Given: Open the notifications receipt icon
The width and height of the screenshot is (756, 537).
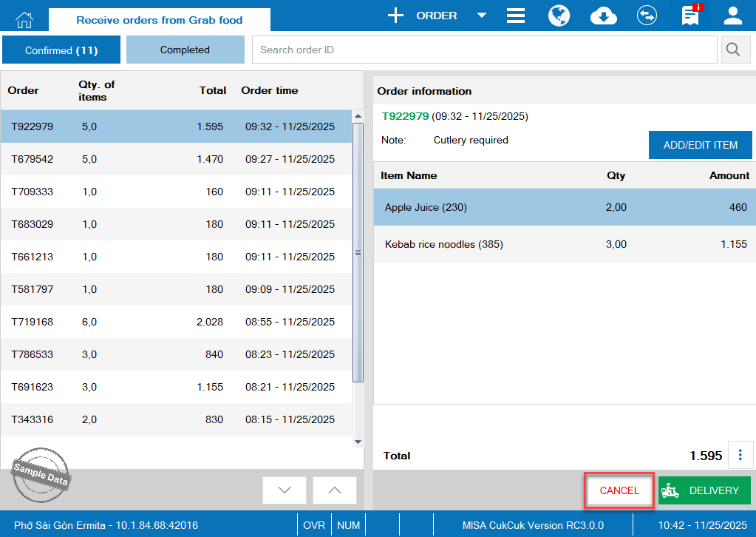Looking at the screenshot, I should tap(691, 16).
